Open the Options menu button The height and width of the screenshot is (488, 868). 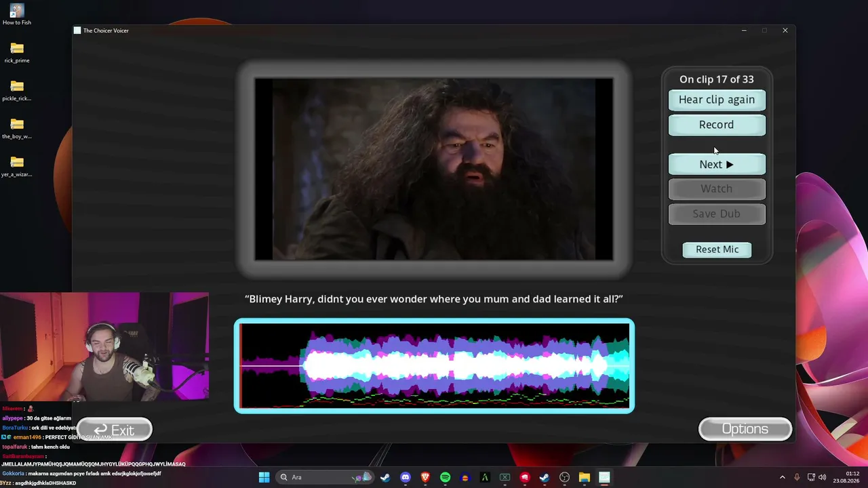tap(745, 429)
